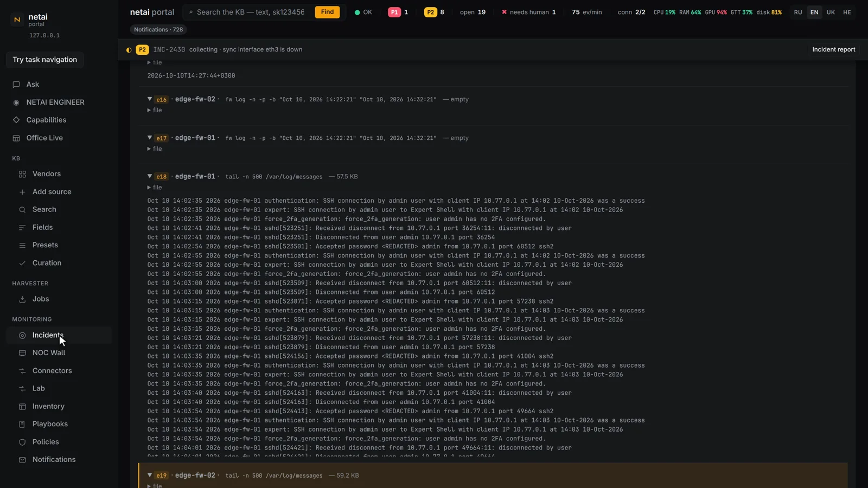Screen dimensions: 868x488
Task: Click the Capabilities diamond icon
Action: 16,120
